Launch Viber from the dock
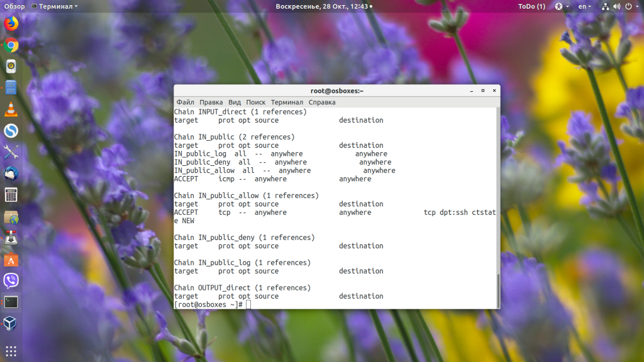The image size is (644, 362). click(x=11, y=281)
